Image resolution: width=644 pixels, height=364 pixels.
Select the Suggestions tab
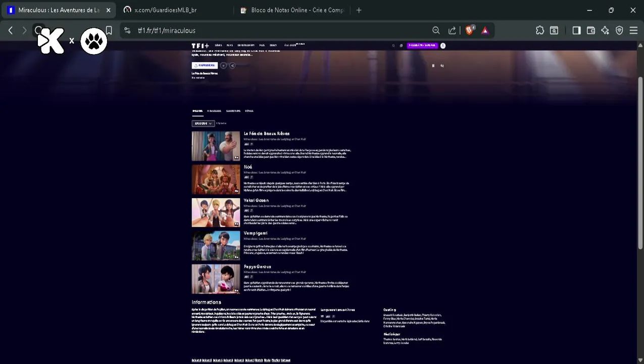click(x=233, y=111)
